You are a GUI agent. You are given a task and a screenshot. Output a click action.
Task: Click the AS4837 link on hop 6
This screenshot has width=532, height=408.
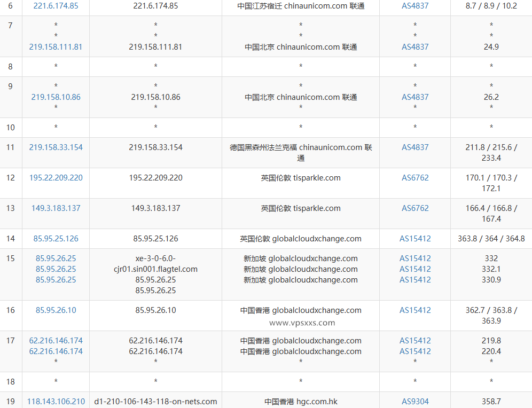pos(415,6)
